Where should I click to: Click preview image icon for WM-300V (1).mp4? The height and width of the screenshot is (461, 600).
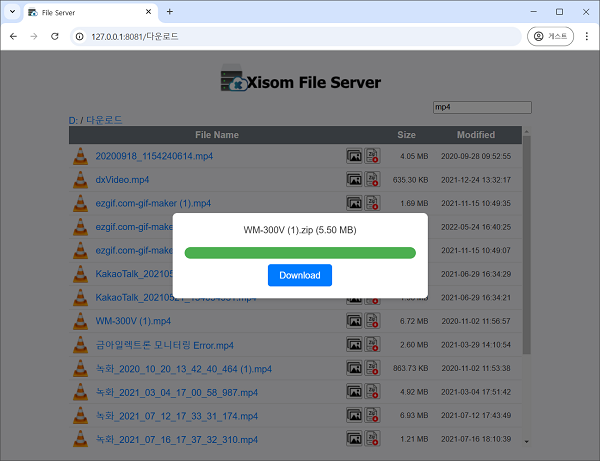point(354,321)
